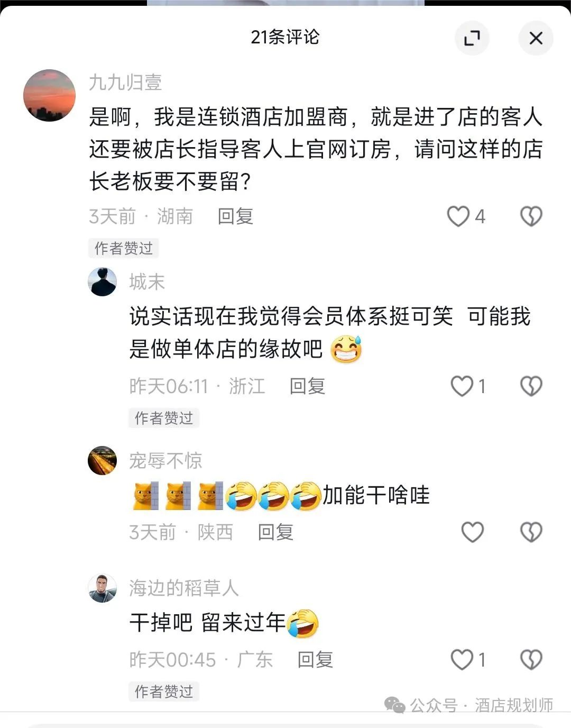
Task: Dislike 城末's reply with broken heart
Action: (531, 386)
